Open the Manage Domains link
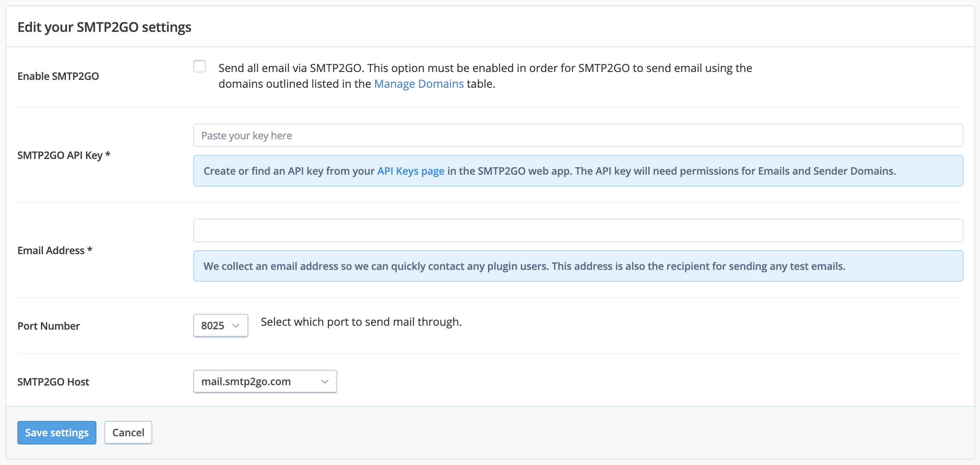980x465 pixels. [419, 84]
